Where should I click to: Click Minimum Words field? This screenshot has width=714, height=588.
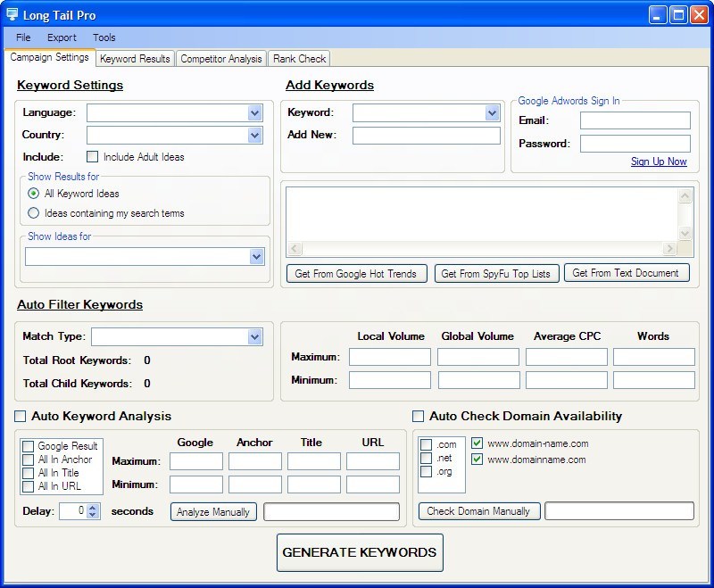654,380
